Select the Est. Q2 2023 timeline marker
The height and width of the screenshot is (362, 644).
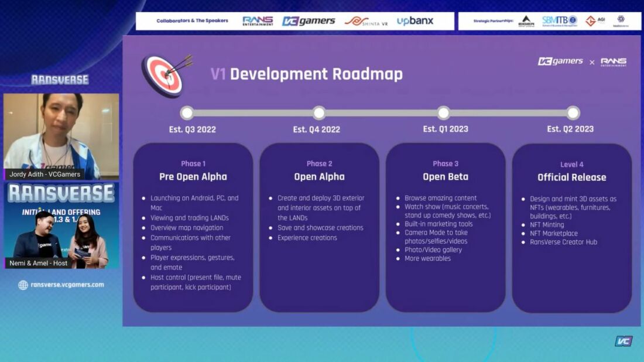573,112
